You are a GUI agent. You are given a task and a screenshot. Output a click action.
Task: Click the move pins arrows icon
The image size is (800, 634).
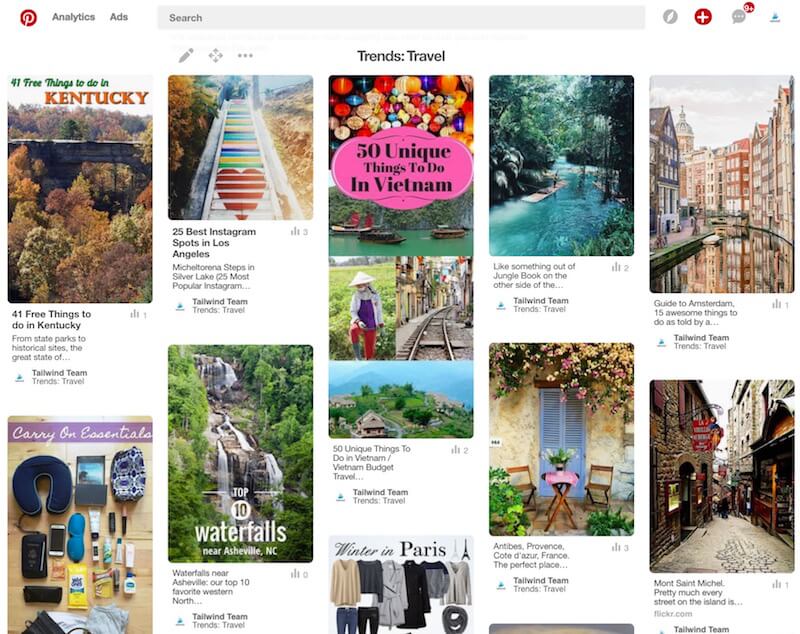point(216,55)
